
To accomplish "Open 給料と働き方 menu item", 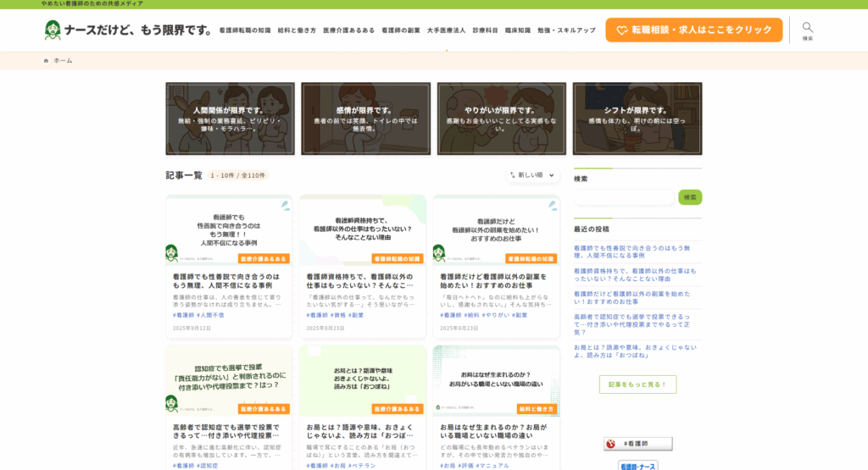I will click(297, 30).
